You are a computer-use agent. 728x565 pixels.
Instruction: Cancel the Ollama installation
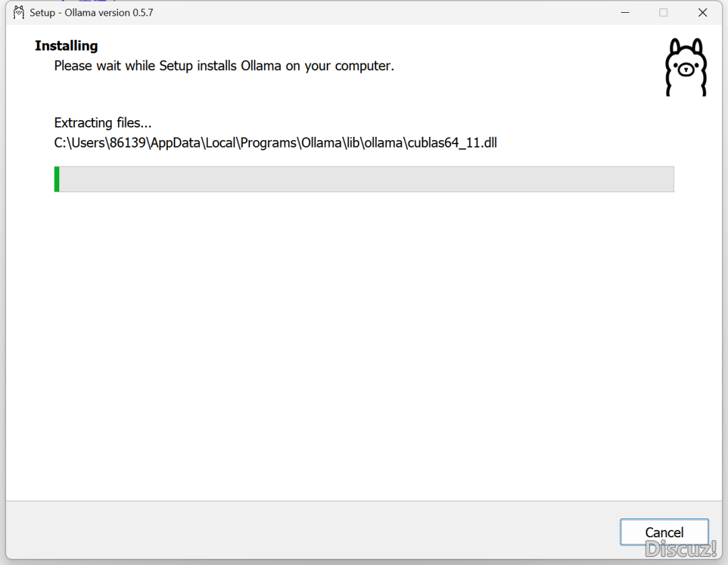point(664,532)
